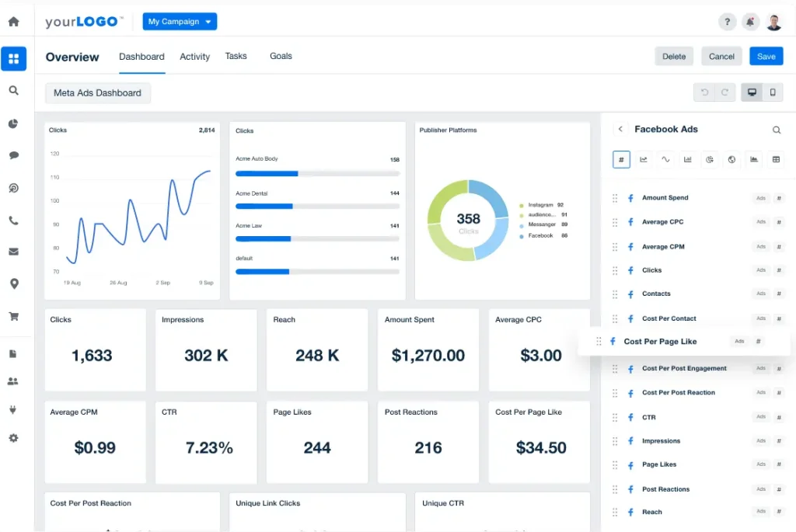This screenshot has width=796, height=532.
Task: Click the Ads tag on Reach row
Action: tap(760, 511)
